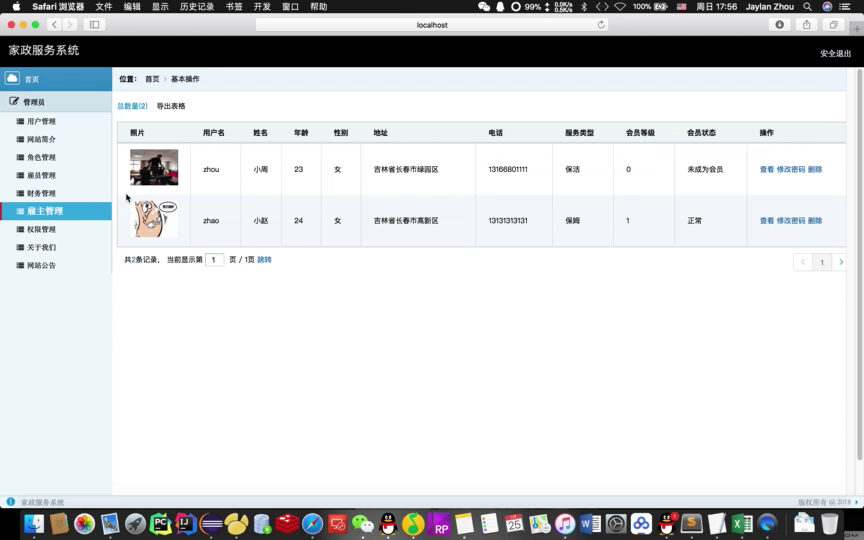Open the 开发 menu

[x=262, y=7]
